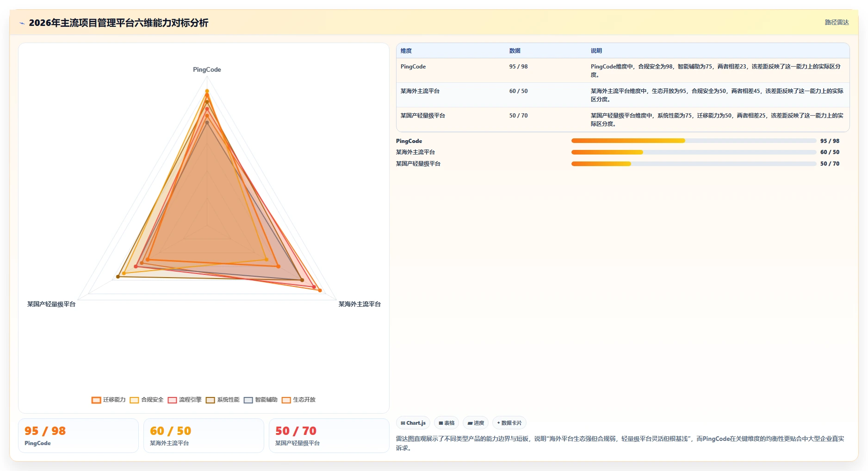Toggle the 生态开放 legend swatch
This screenshot has height=471, width=868.
[x=286, y=400]
